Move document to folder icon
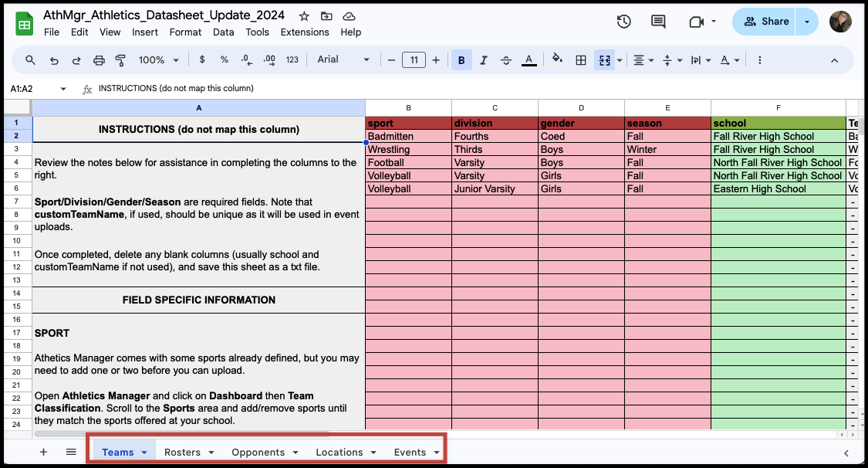The height and width of the screenshot is (468, 868). click(x=326, y=16)
